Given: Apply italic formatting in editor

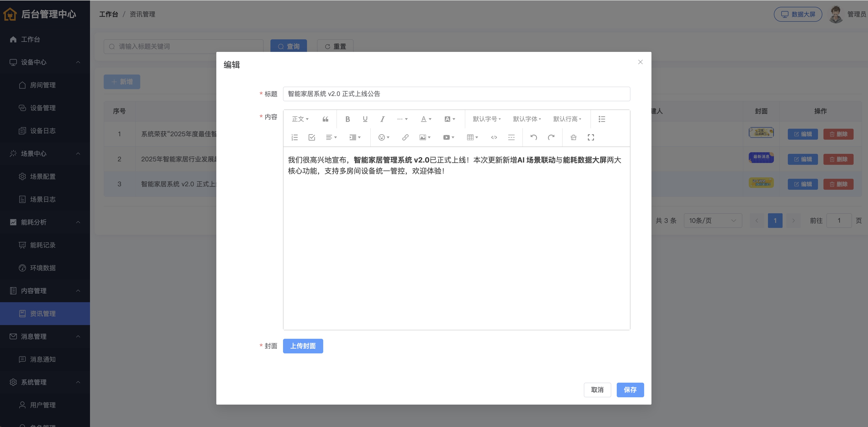Looking at the screenshot, I should point(382,119).
